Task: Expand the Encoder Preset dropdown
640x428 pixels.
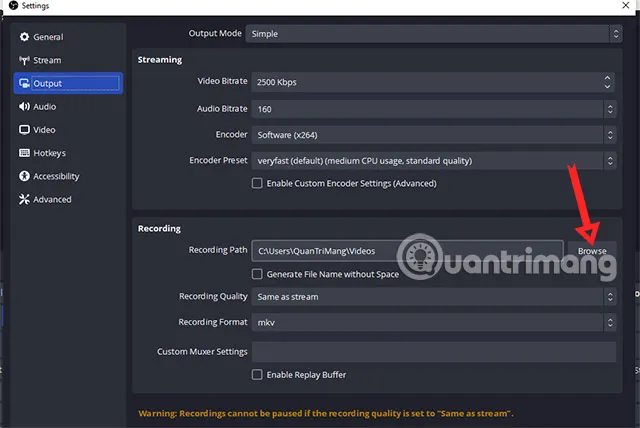Action: pyautogui.click(x=432, y=160)
